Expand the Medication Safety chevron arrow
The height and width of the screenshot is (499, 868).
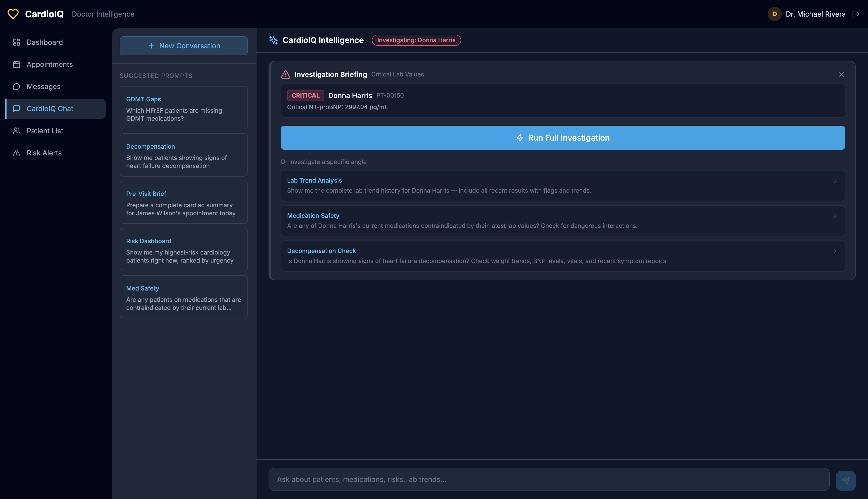tap(835, 216)
